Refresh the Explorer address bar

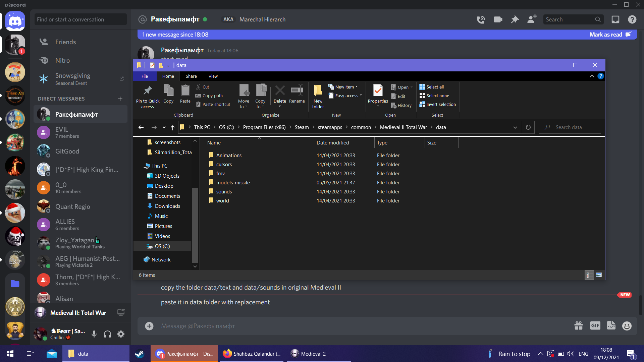528,127
